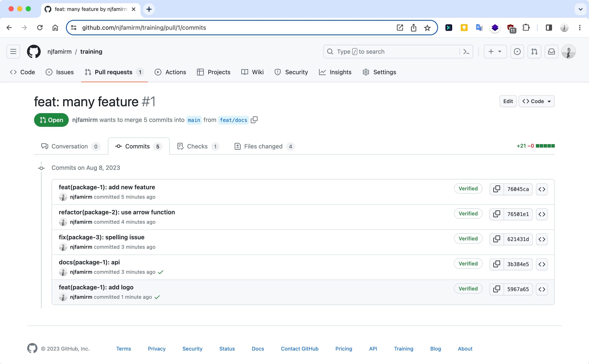The width and height of the screenshot is (589, 364).
Task: Click the Edit title button
Action: click(508, 101)
